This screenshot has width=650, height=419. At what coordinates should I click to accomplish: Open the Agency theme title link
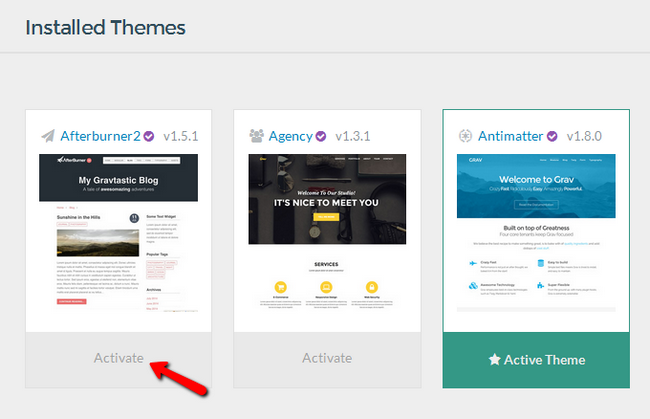click(x=291, y=136)
